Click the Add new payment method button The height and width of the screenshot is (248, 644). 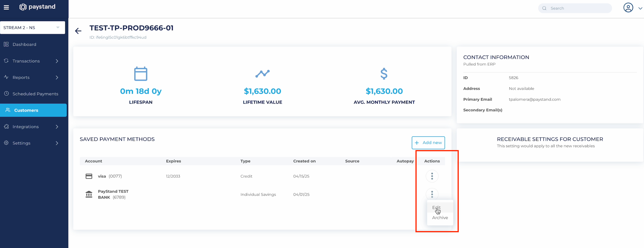(x=428, y=143)
